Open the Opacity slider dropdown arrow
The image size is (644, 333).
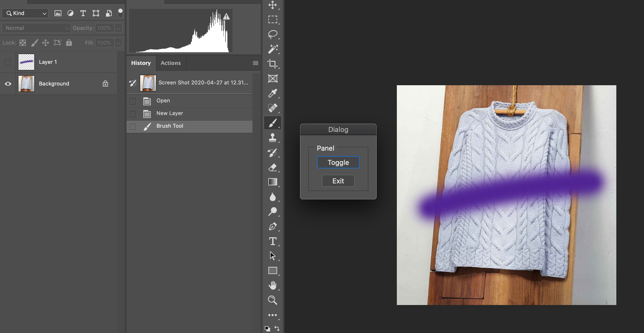click(119, 28)
